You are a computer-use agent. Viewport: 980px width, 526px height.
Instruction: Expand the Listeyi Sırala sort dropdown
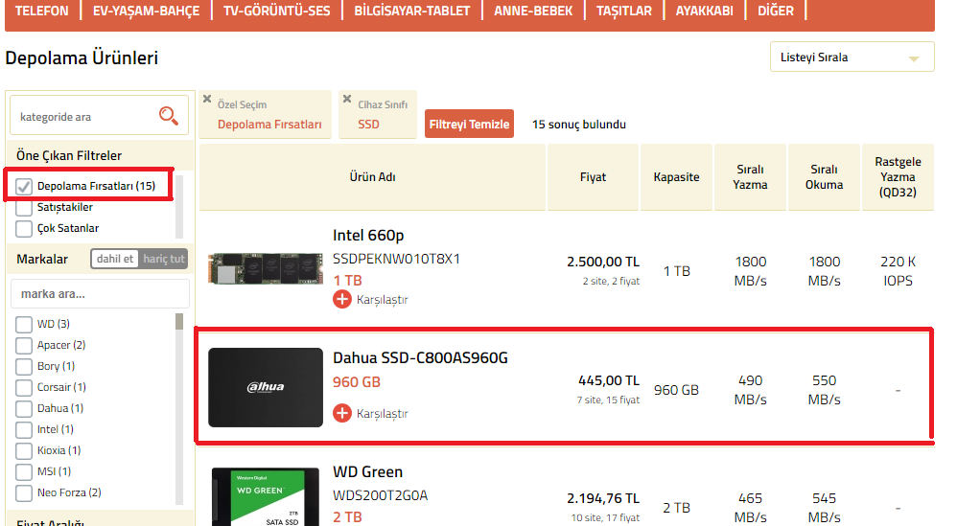[x=852, y=57]
